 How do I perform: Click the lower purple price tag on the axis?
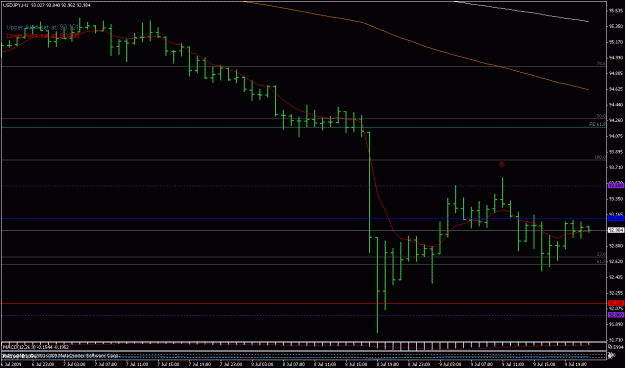coord(616,315)
